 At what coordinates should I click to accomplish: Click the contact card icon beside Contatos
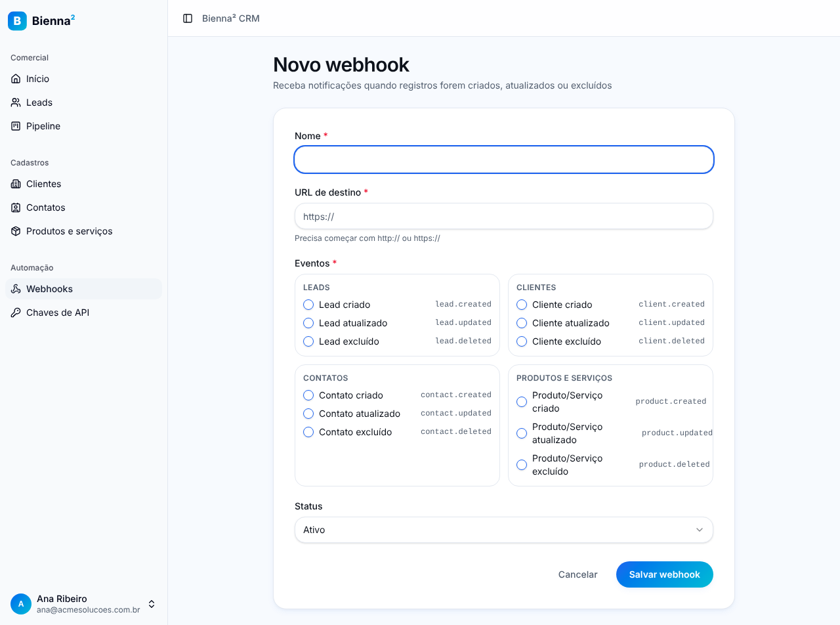(16, 207)
